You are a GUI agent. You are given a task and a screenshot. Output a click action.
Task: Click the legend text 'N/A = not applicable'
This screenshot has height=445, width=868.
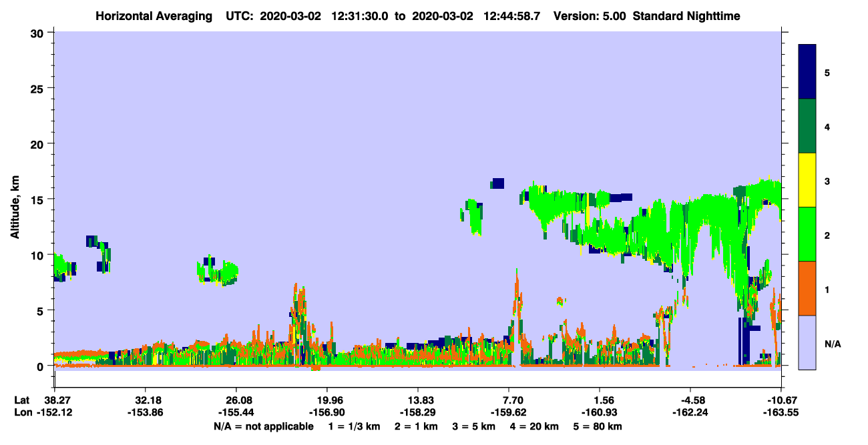point(264,426)
